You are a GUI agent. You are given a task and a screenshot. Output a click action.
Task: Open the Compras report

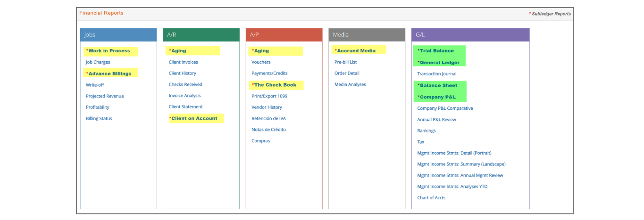click(260, 141)
